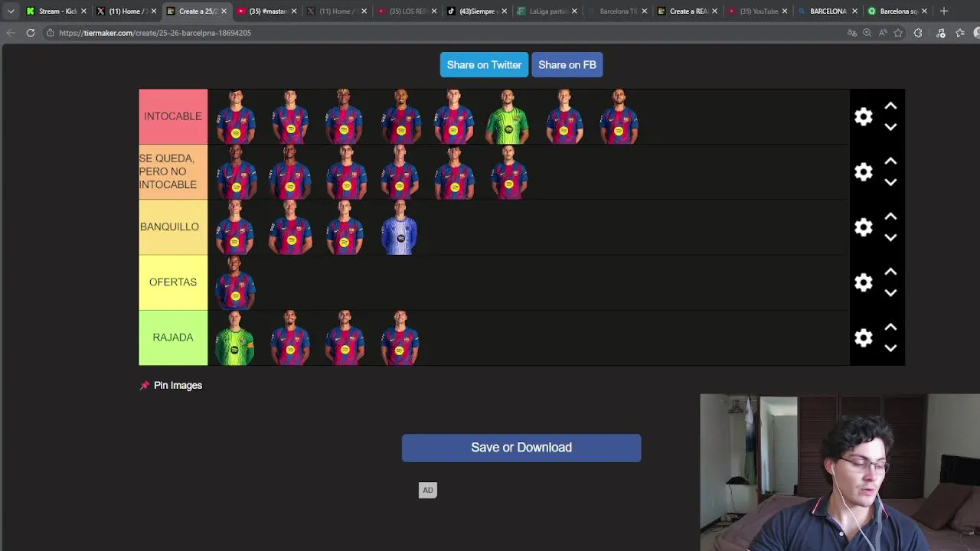Toggle Pin Images option
Viewport: 980px width, 551px height.
[x=171, y=385]
